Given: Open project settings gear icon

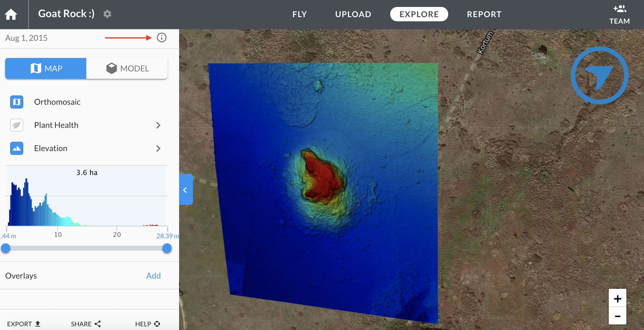Looking at the screenshot, I should pyautogui.click(x=107, y=14).
